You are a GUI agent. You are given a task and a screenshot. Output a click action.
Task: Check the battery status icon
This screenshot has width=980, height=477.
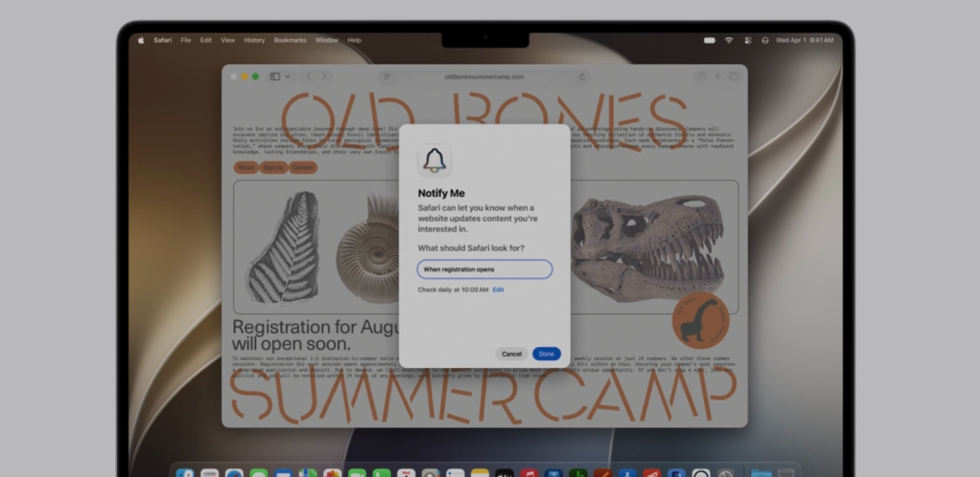710,40
